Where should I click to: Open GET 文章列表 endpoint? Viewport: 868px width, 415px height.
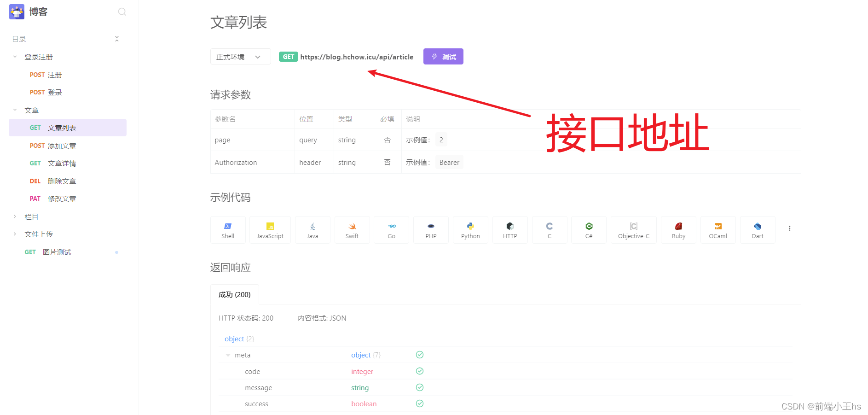68,128
